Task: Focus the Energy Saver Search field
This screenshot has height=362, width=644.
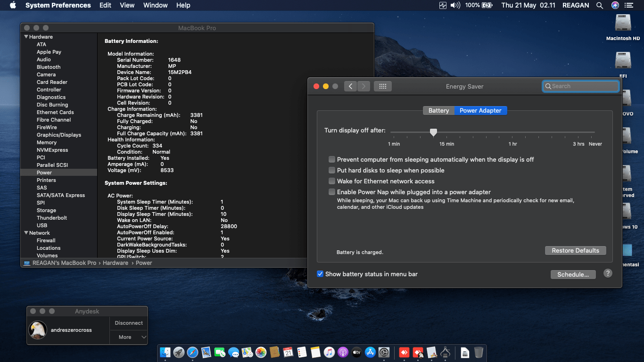Action: tap(580, 86)
